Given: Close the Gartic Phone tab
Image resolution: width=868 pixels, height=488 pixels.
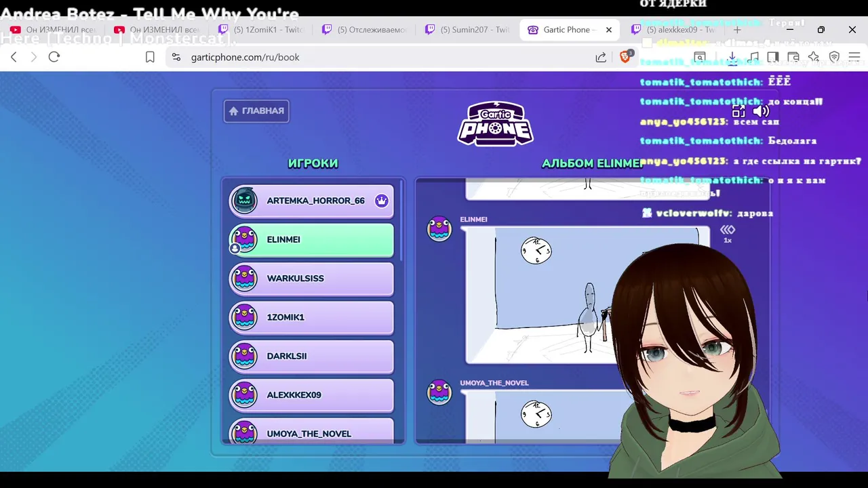Looking at the screenshot, I should click(x=609, y=30).
